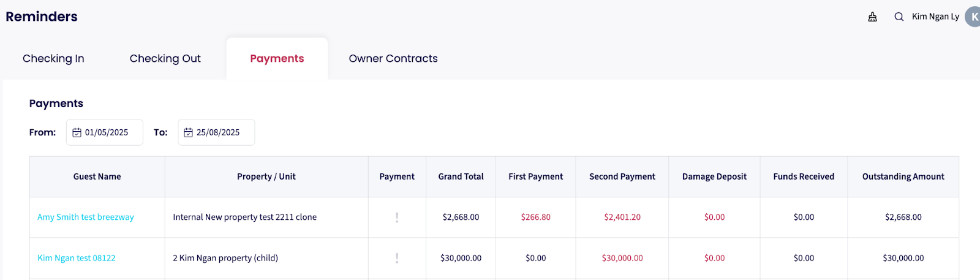Image resolution: width=980 pixels, height=280 pixels.
Task: Click payment alert icon for Amy Smith
Action: [x=397, y=218]
